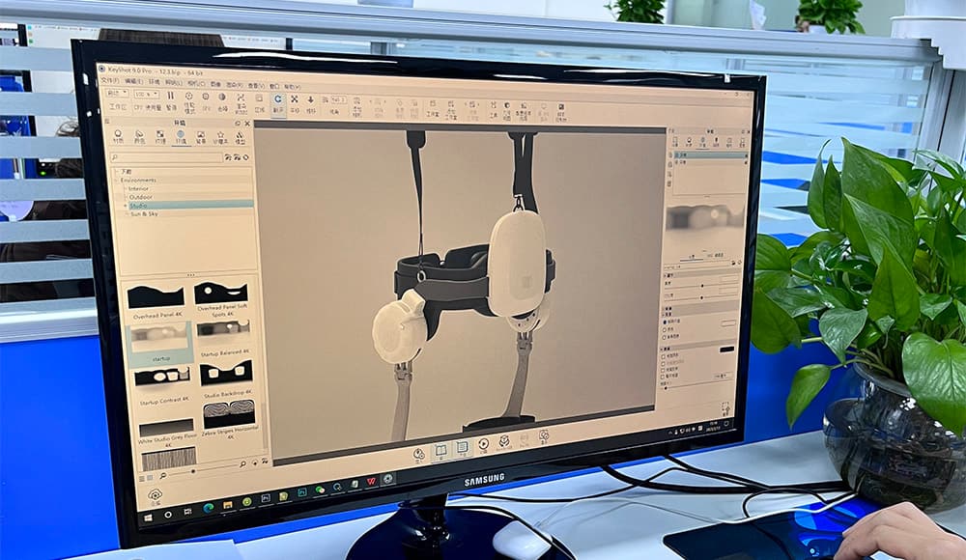This screenshot has height=560, width=966.
Task: Click the Tumble rotate camera tool
Action: pos(278,99)
